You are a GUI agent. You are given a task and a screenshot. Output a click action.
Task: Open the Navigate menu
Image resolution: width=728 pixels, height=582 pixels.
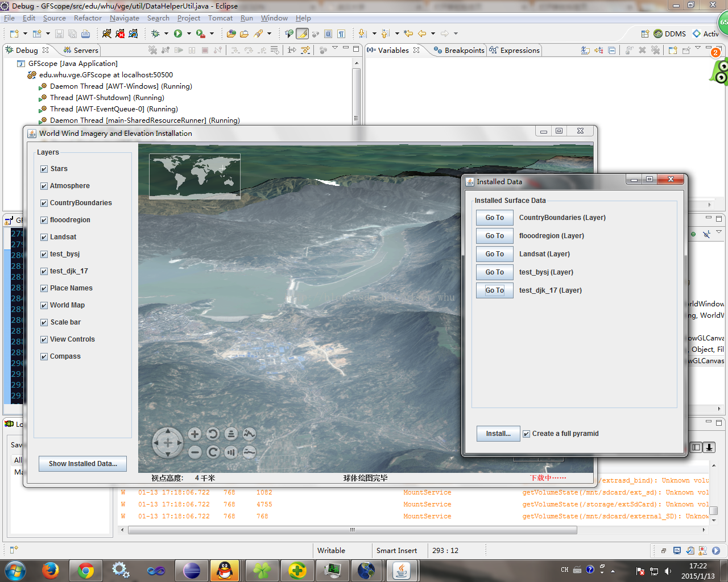point(125,18)
